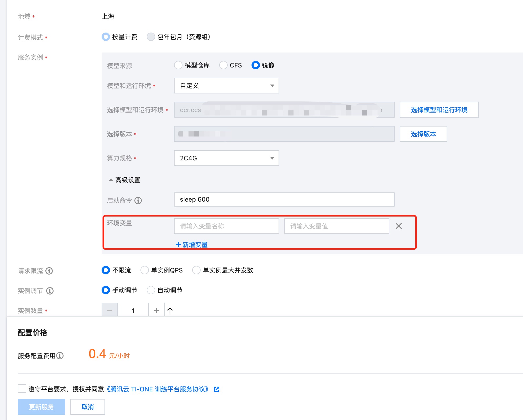Collapse the 高级设置 section
The height and width of the screenshot is (420, 523).
tap(125, 180)
